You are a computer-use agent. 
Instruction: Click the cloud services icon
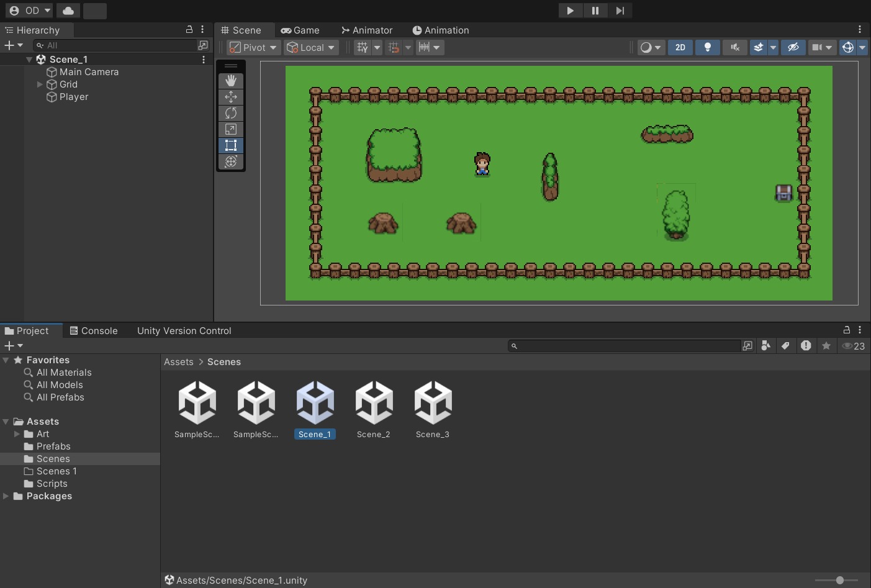68,11
